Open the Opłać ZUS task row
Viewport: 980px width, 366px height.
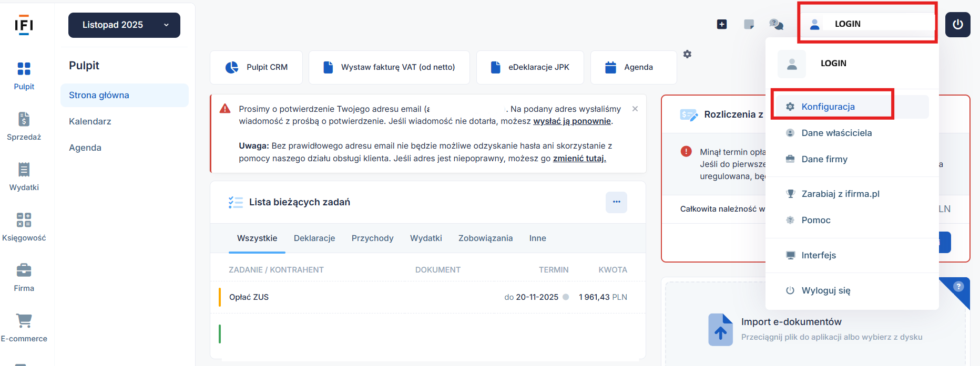(x=249, y=297)
